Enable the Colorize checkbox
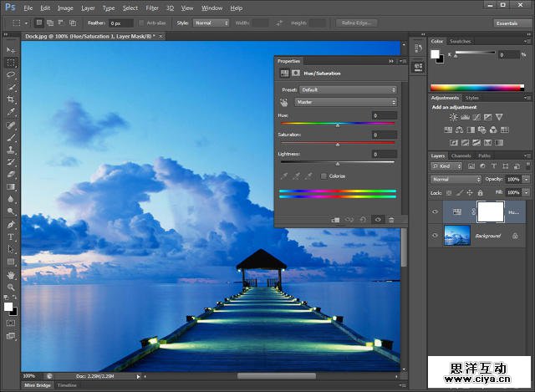This screenshot has width=535, height=392. (x=324, y=176)
